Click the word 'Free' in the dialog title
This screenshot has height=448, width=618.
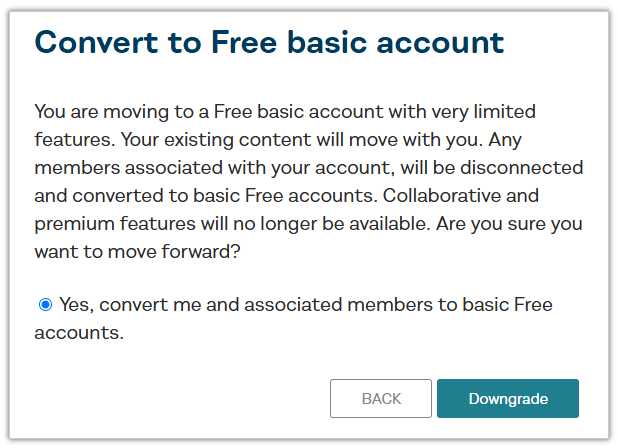click(x=244, y=42)
